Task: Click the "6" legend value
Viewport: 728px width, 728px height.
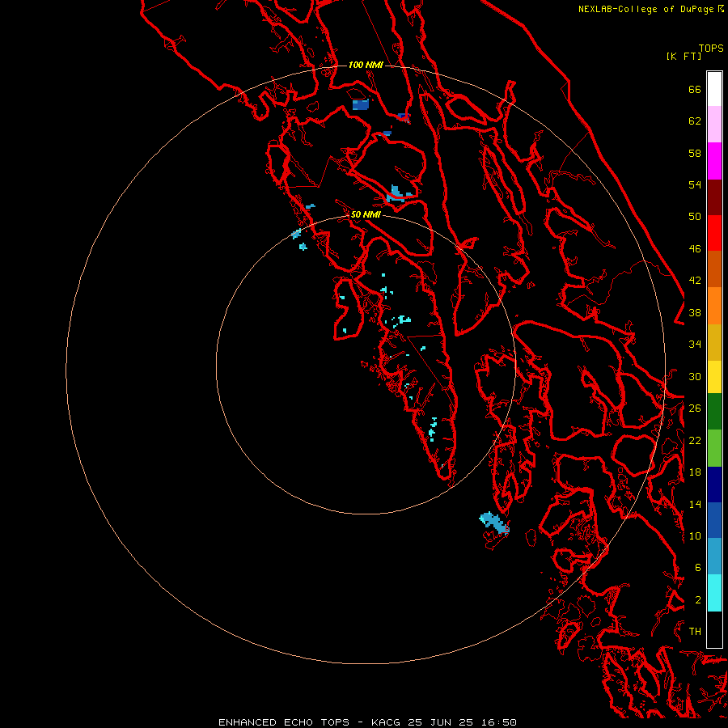Action: pyautogui.click(x=697, y=568)
